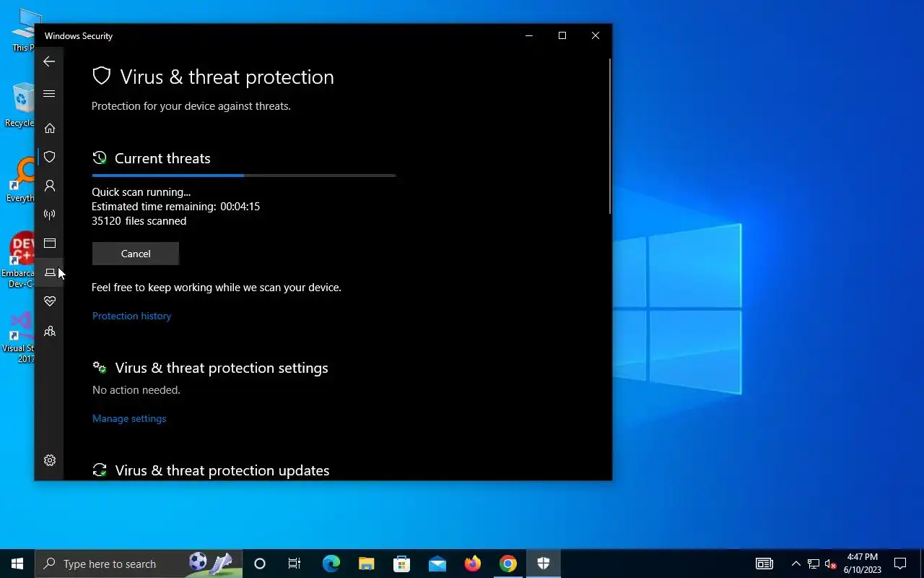Select Everything desktop shortcut
The image size is (924, 578).
19,181
